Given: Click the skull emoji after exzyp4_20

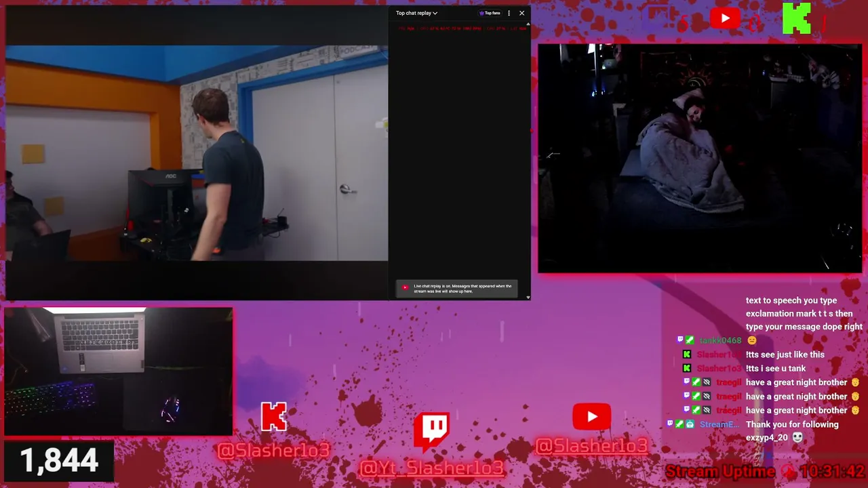Looking at the screenshot, I should (x=797, y=438).
